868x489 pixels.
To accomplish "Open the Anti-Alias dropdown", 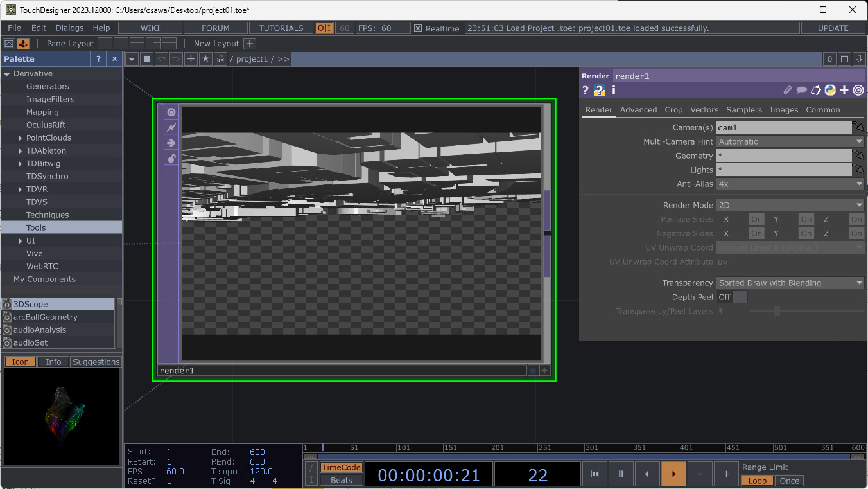I will coord(790,184).
